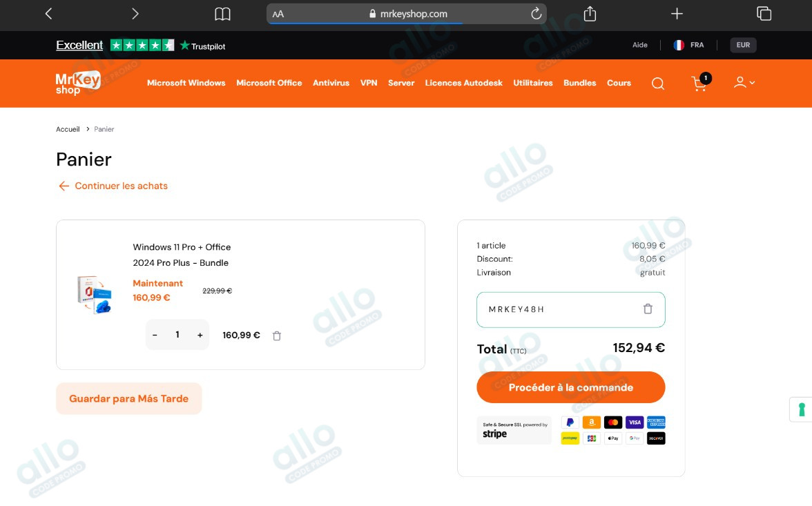The height and width of the screenshot is (506, 812).
Task: Open the Microsoft Office menu
Action: (x=269, y=83)
